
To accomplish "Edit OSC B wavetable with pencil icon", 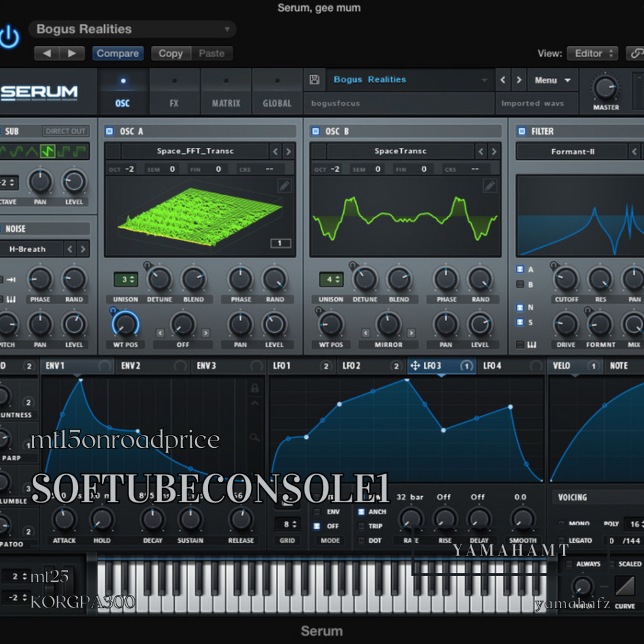I will point(489,186).
